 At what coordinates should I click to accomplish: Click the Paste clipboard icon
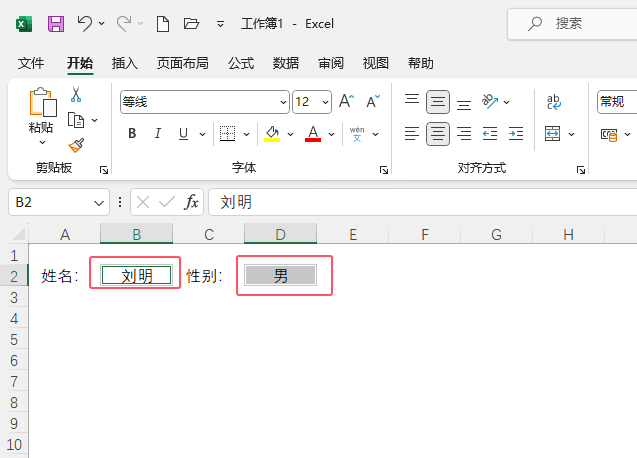[42, 102]
